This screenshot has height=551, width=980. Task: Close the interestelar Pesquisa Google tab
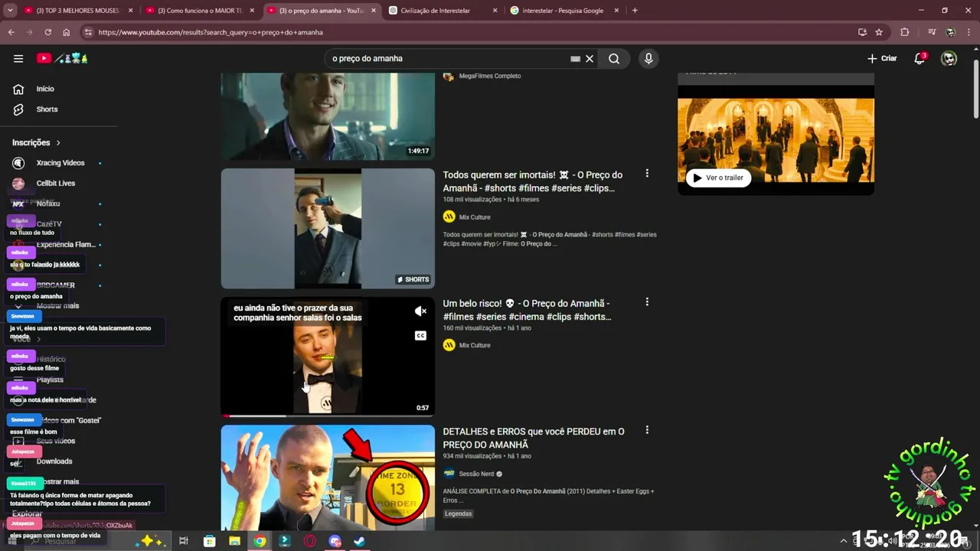(x=616, y=11)
